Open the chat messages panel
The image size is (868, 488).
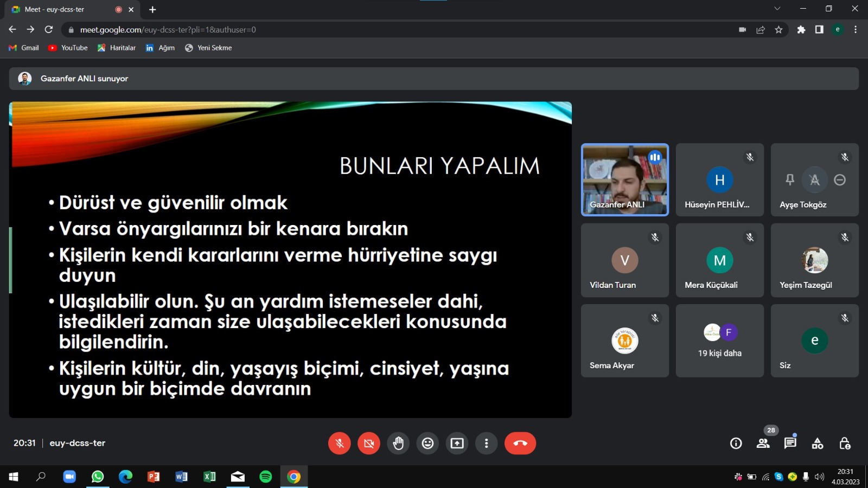click(790, 444)
